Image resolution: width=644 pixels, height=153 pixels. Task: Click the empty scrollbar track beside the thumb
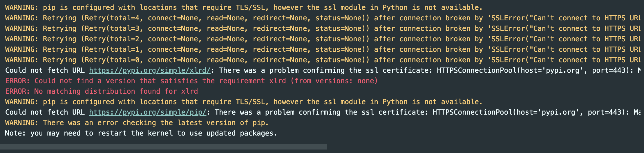[485, 147]
